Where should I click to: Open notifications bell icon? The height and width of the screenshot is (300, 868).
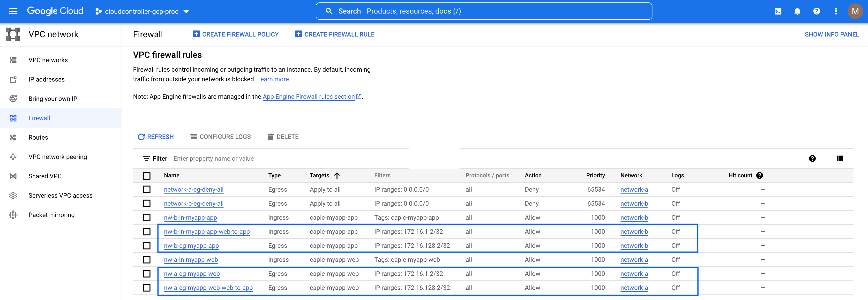(797, 11)
